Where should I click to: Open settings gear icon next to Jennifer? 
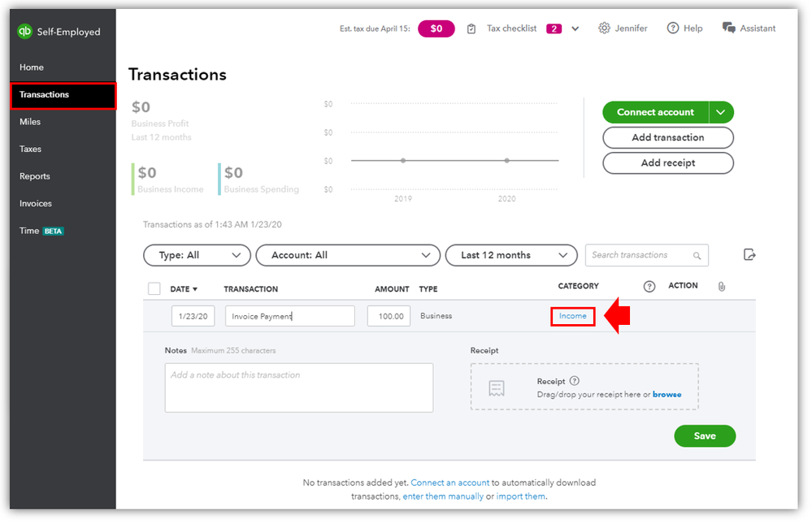pos(604,28)
